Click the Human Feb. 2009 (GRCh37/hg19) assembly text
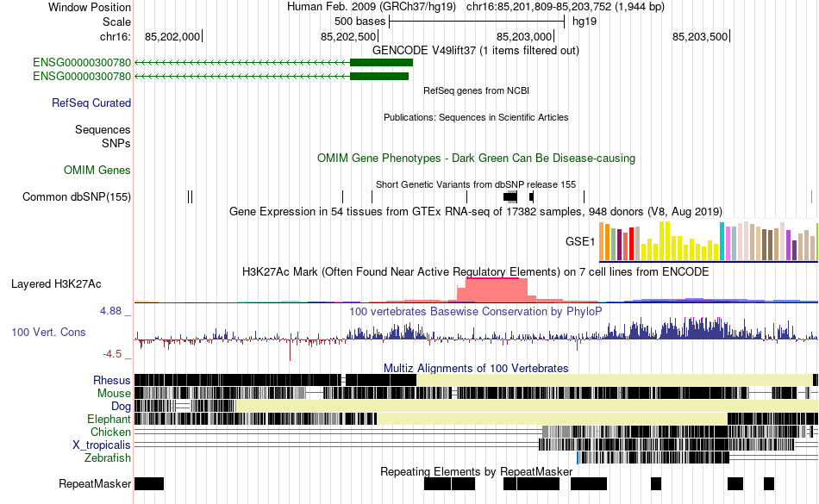Viewport: 819px width, 504px height. tap(372, 7)
